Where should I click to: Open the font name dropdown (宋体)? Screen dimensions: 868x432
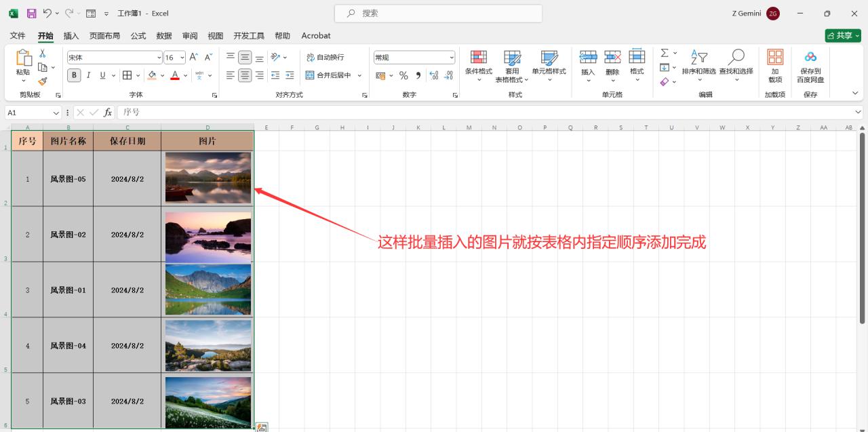click(x=159, y=58)
